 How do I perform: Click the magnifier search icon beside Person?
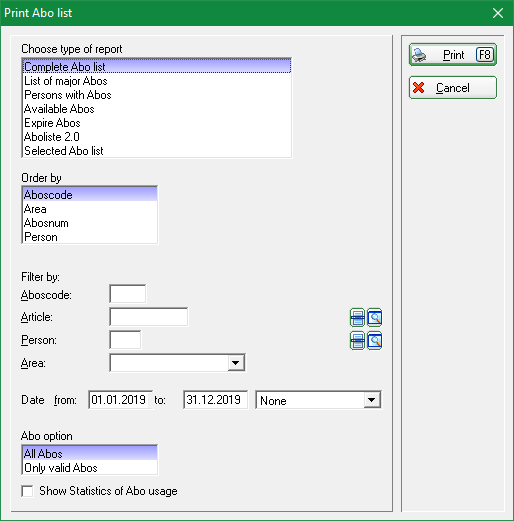[375, 341]
